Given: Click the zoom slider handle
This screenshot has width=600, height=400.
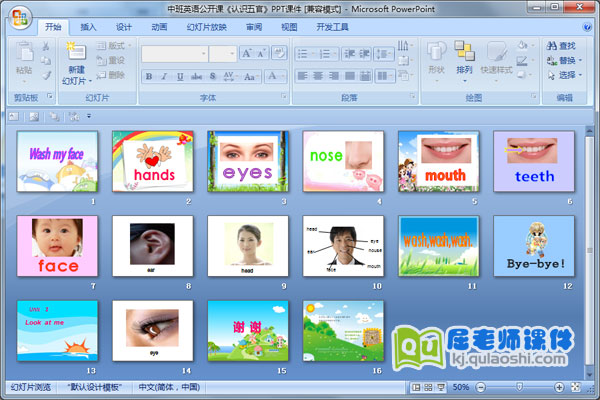Looking at the screenshot, I should click(x=517, y=386).
